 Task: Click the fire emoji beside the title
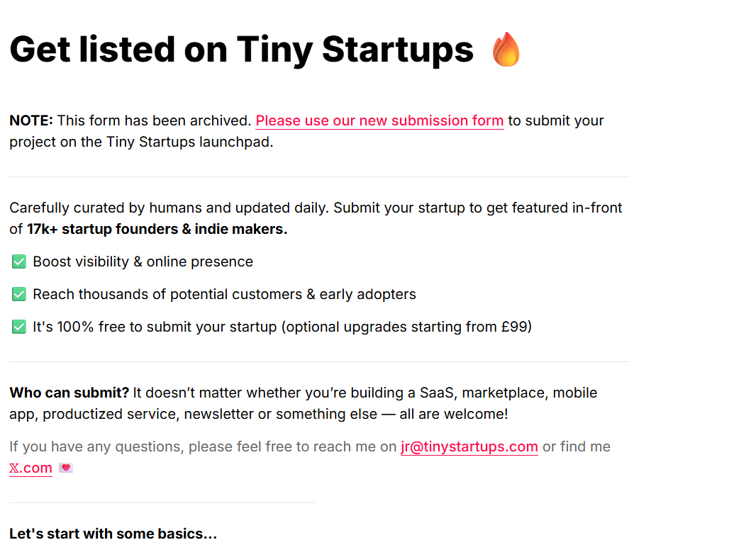506,49
